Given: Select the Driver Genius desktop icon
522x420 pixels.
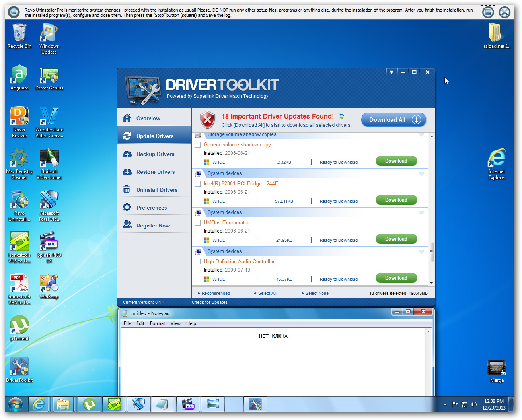Looking at the screenshot, I should (x=49, y=78).
